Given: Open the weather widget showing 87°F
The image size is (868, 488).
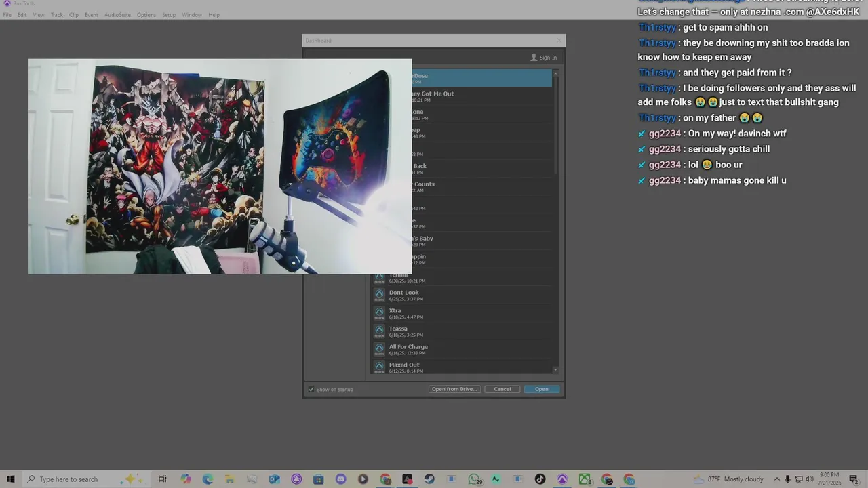Looking at the screenshot, I should [728, 479].
